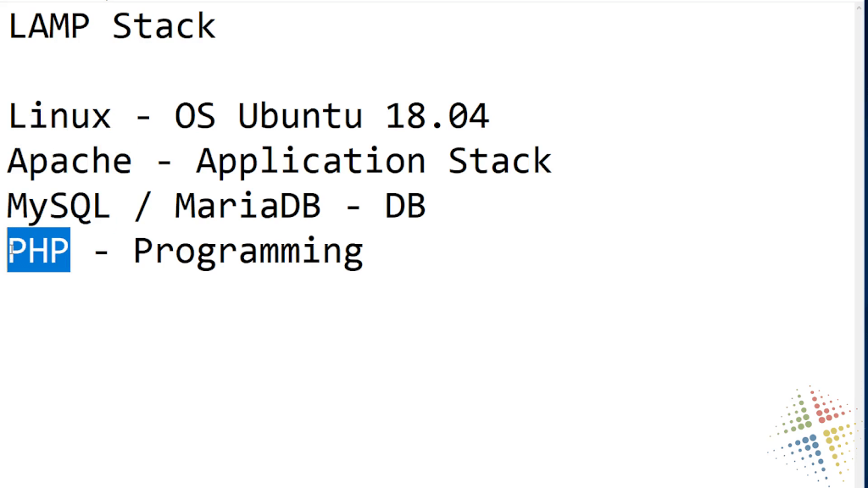Click the OS text after Linux
The width and height of the screenshot is (868, 488).
point(195,116)
